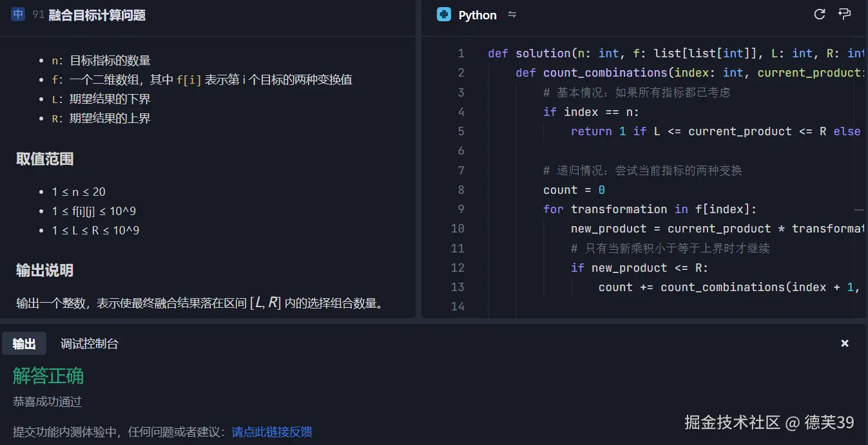Image resolution: width=868 pixels, height=445 pixels.
Task: Click the 输出说明 heading
Action: 44,270
